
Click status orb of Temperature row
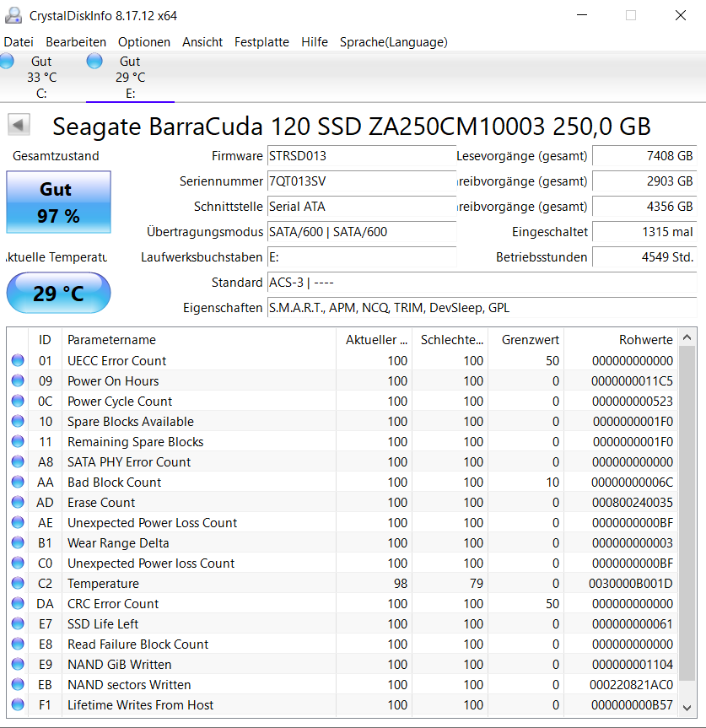point(18,583)
